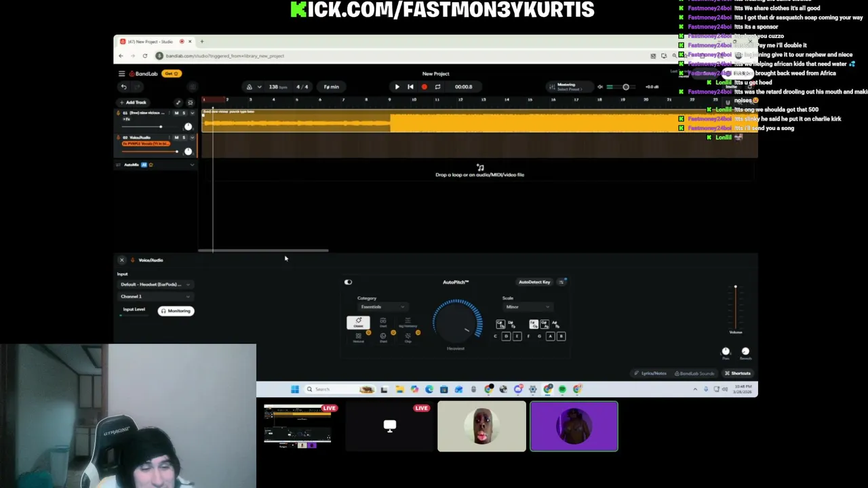Viewport: 868px width, 488px height.
Task: Click the Windows Start button
Action: click(295, 389)
